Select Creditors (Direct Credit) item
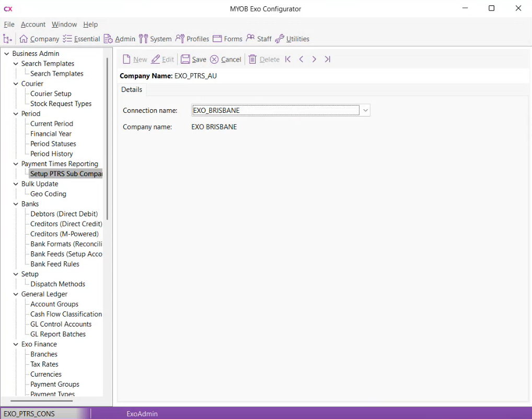 [x=66, y=224]
